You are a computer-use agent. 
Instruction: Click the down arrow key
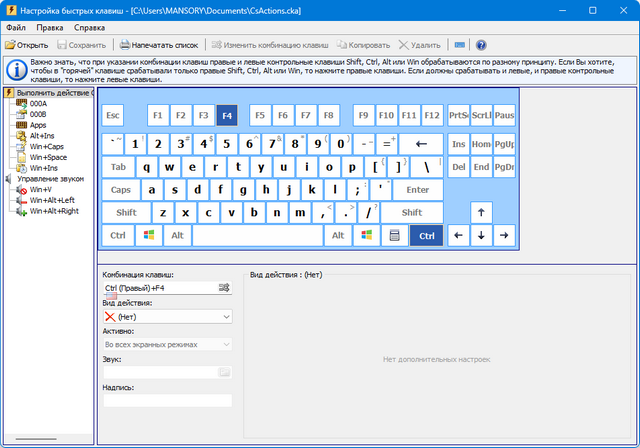coord(481,235)
